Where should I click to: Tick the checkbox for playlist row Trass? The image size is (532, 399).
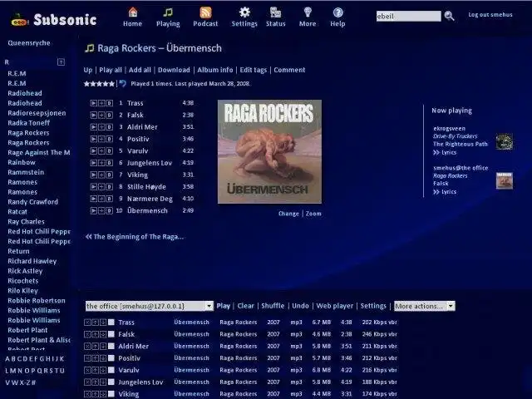click(x=111, y=323)
